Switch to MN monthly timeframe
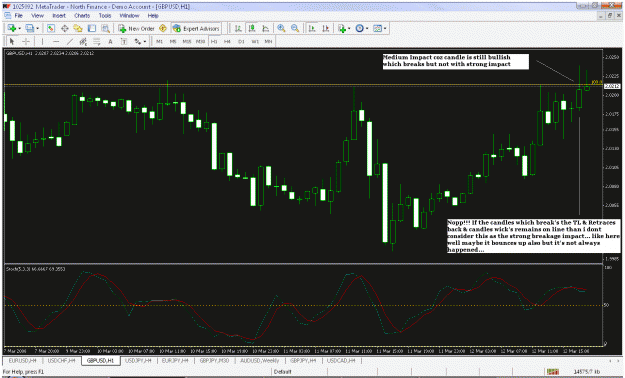This screenshot has height=378, width=625. [268, 41]
